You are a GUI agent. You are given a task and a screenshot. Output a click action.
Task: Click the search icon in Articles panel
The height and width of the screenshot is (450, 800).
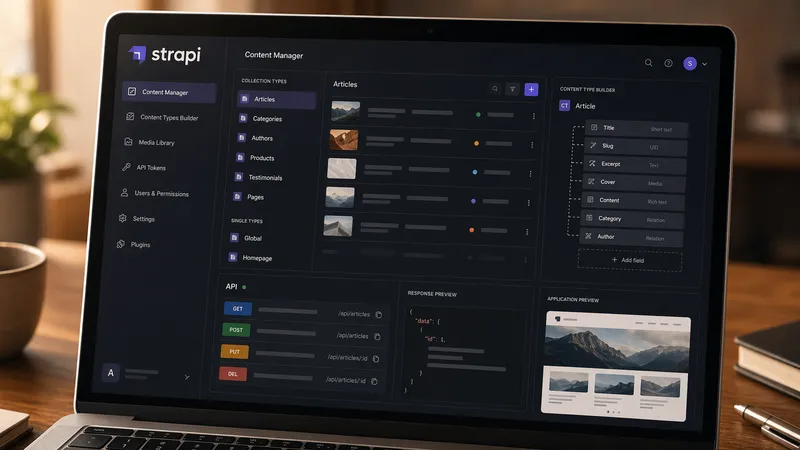click(494, 89)
